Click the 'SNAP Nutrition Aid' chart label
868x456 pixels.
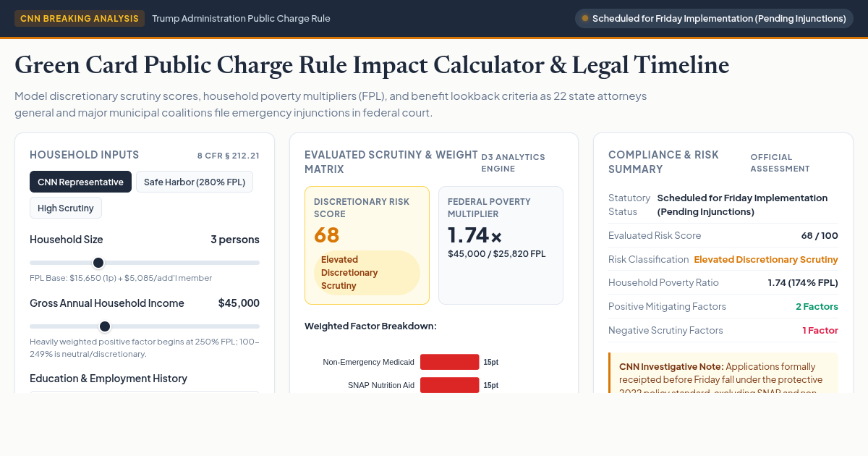(381, 385)
